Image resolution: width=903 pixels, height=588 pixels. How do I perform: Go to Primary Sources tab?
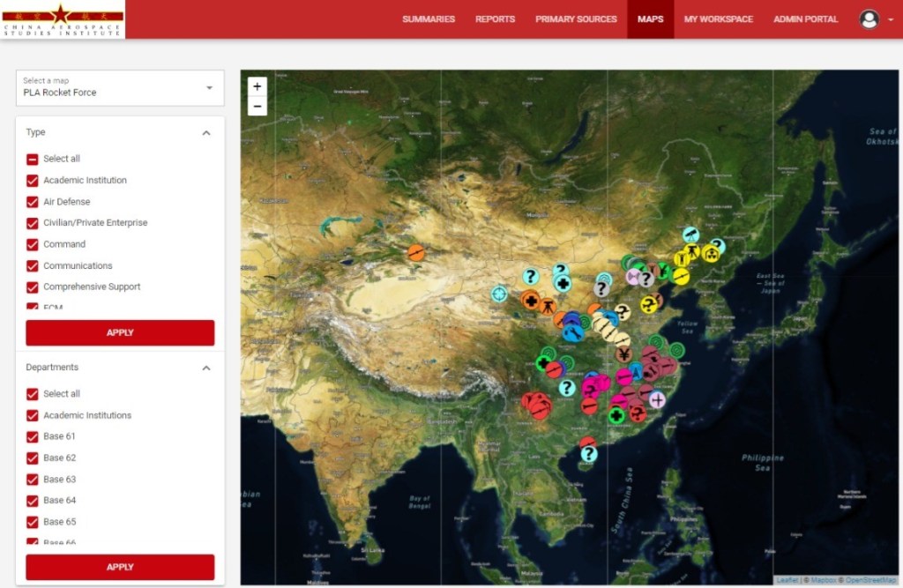tap(576, 19)
